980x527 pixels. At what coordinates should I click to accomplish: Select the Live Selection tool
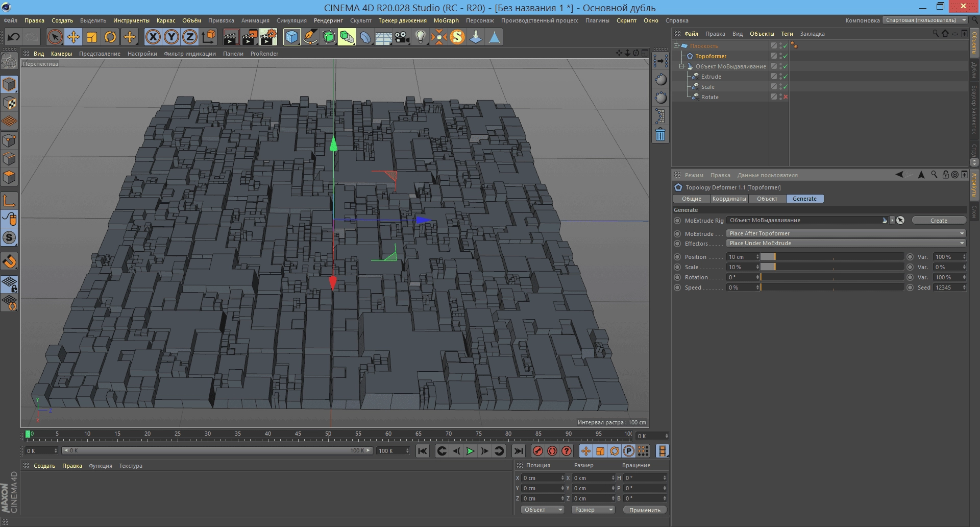(x=55, y=37)
